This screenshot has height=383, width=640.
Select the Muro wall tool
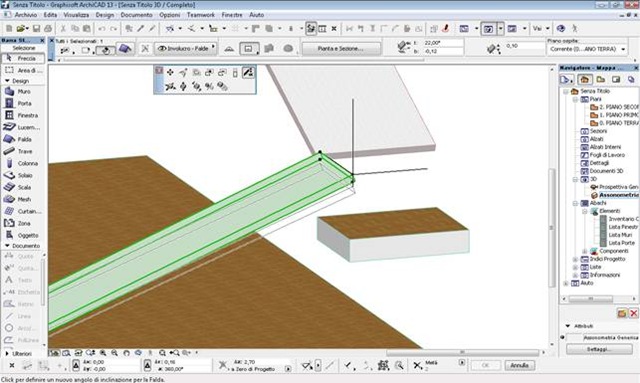[x=23, y=91]
